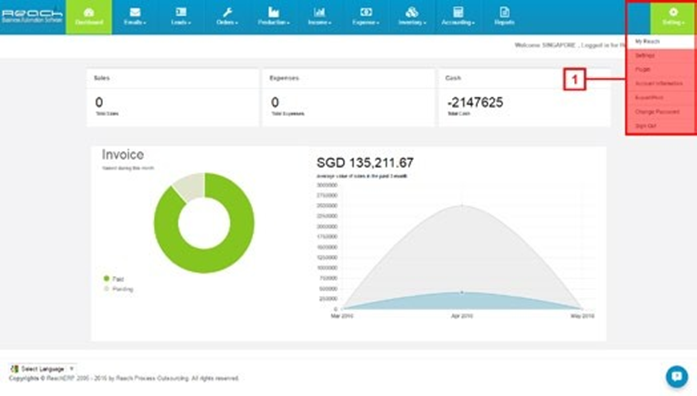Open the Production factory icon

(x=273, y=12)
